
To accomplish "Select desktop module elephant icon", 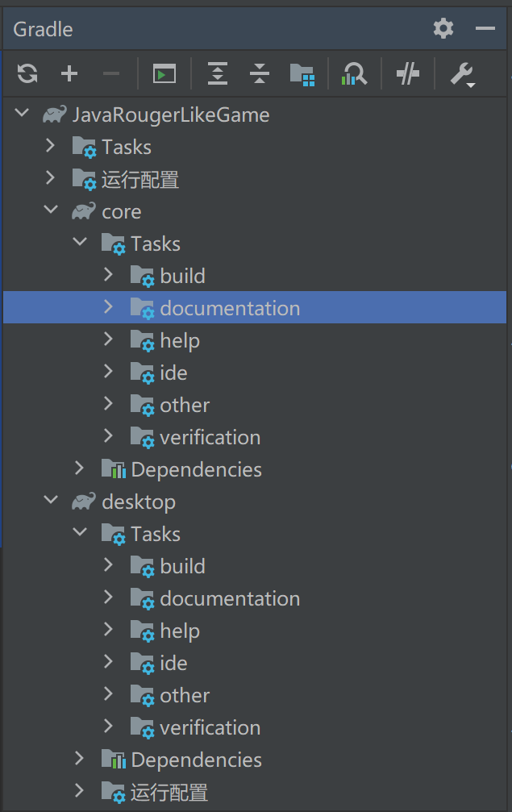I will [x=83, y=502].
